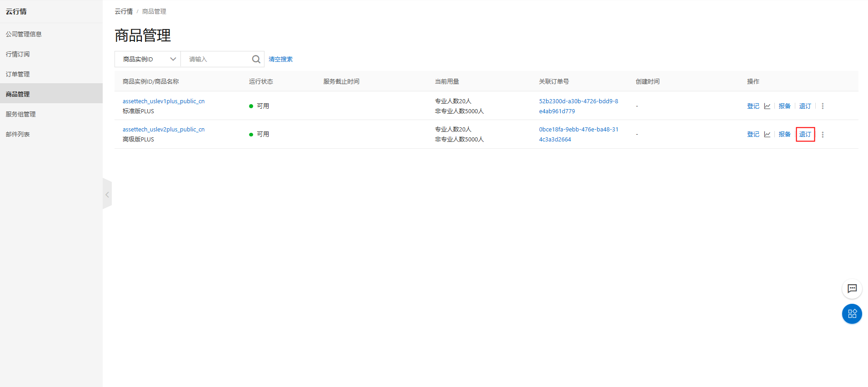This screenshot has width=868, height=387.
Task: Click 退订 for 标准版PLUS row
Action: pyautogui.click(x=805, y=106)
